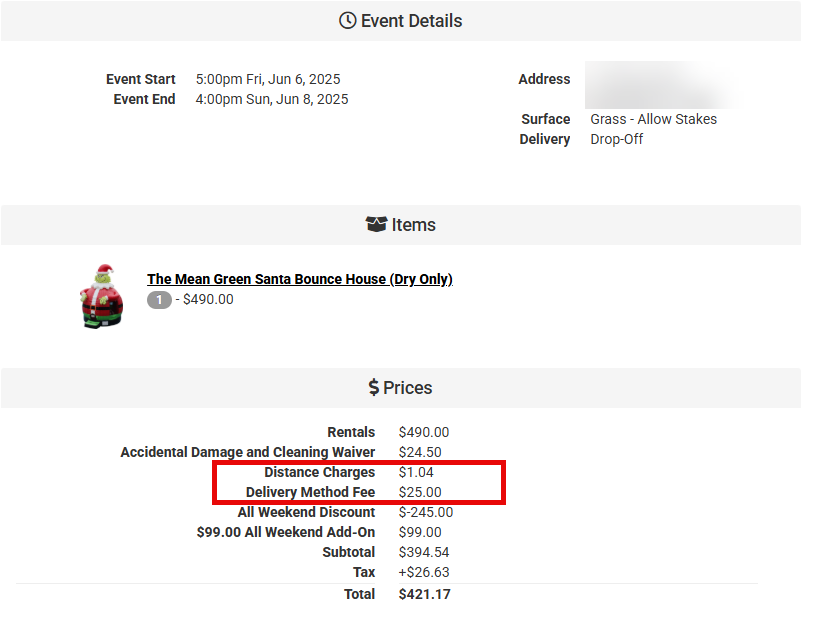Click the Subtotal amount $394.54
The width and height of the screenshot is (817, 626).
click(x=424, y=552)
